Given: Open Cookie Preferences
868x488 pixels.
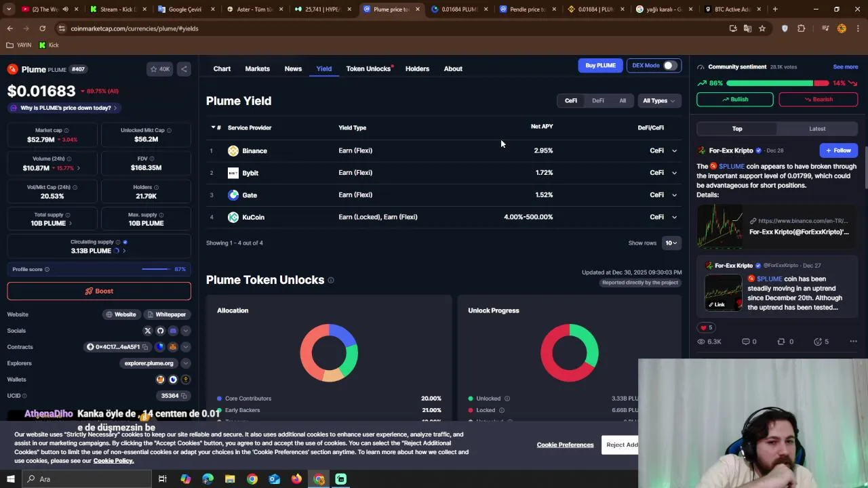Looking at the screenshot, I should [x=565, y=445].
